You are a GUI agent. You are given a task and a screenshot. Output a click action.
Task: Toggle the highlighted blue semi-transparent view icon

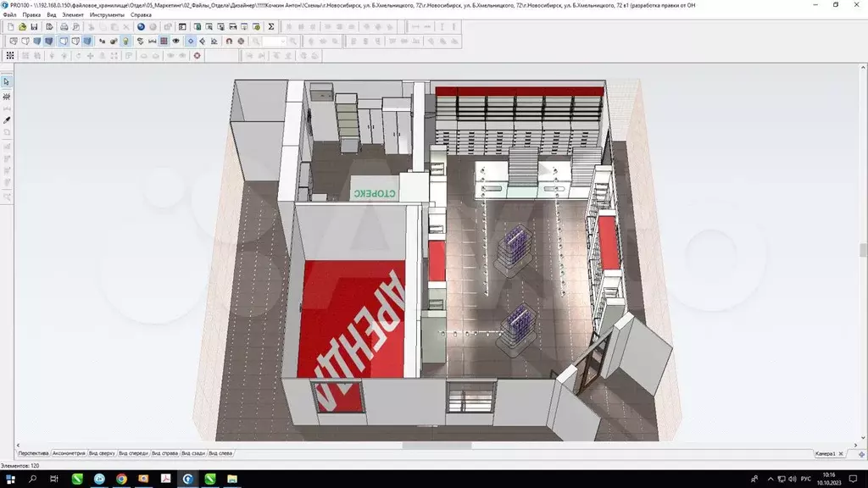(87, 41)
